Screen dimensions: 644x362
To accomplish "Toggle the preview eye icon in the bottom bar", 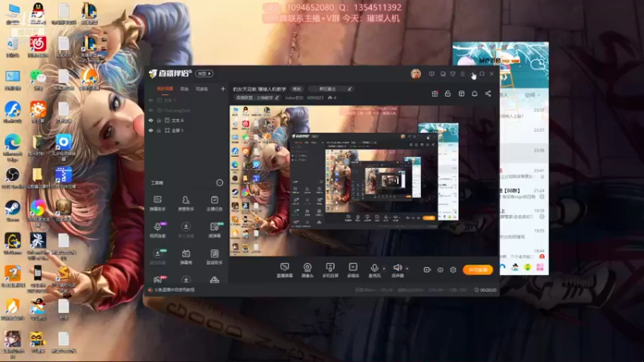I will coord(440,269).
